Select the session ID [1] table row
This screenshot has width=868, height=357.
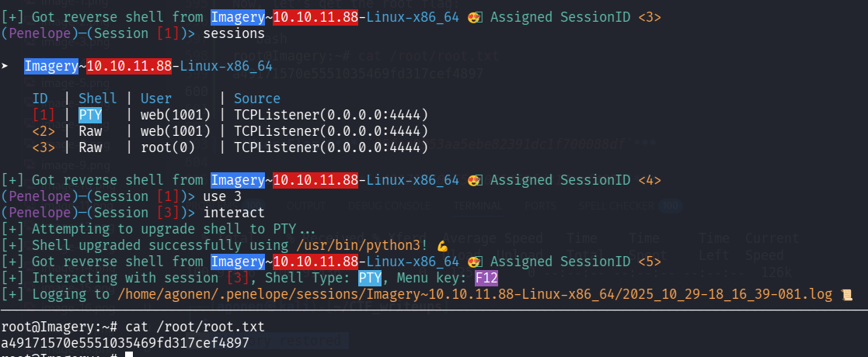(230, 115)
